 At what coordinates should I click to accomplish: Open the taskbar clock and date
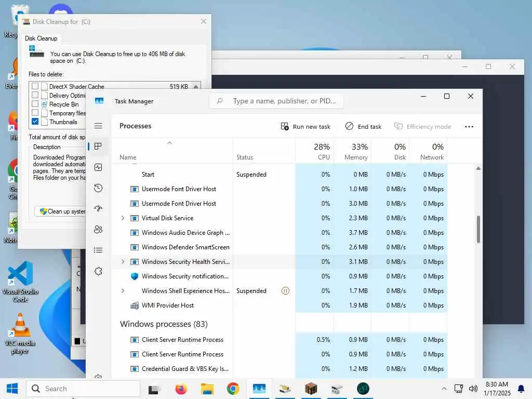(497, 389)
